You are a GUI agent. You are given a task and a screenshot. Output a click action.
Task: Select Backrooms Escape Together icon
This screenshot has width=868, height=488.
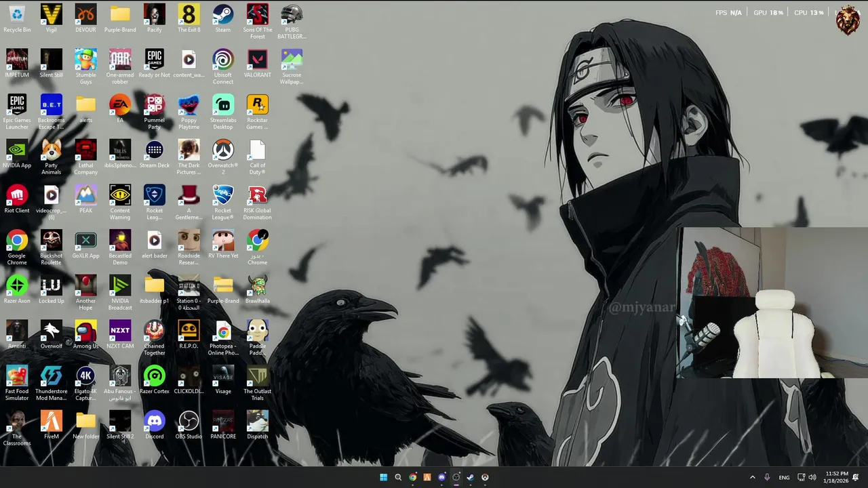tap(52, 113)
